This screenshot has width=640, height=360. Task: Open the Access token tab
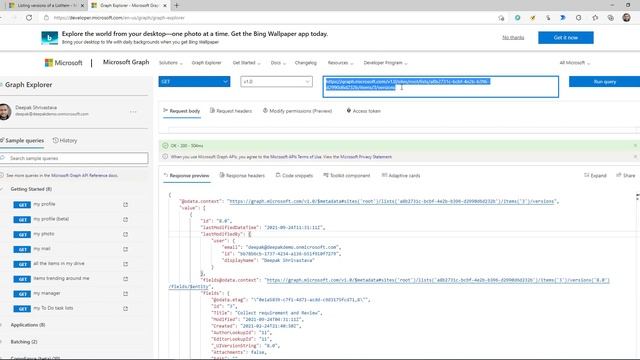(363, 111)
